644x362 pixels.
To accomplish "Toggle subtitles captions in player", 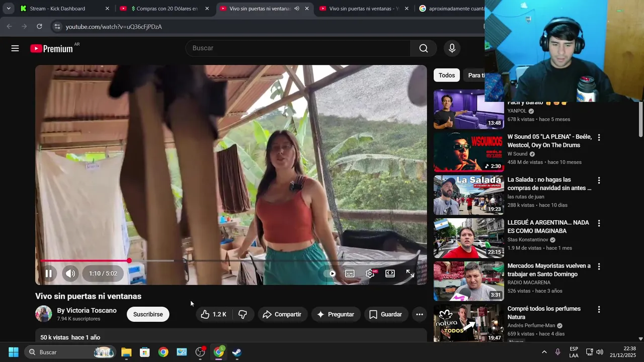I will coord(350,274).
